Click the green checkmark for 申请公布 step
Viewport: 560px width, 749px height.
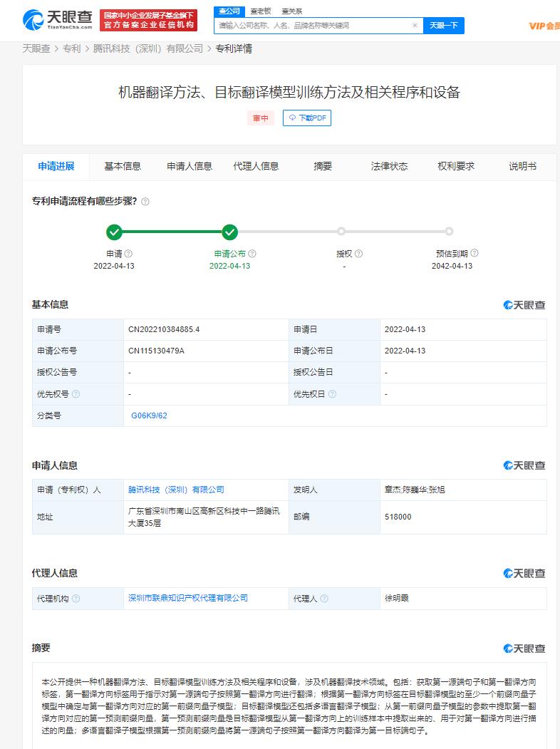click(229, 232)
